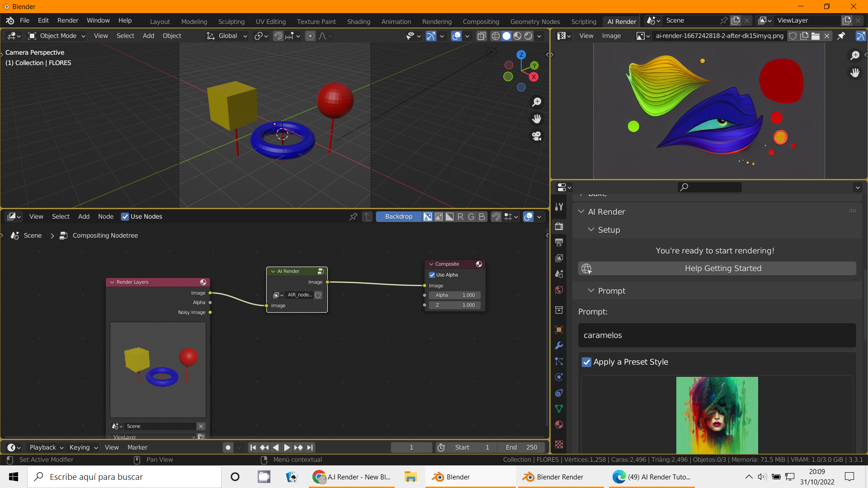Open the Global transform orientation dropdown

click(227, 36)
